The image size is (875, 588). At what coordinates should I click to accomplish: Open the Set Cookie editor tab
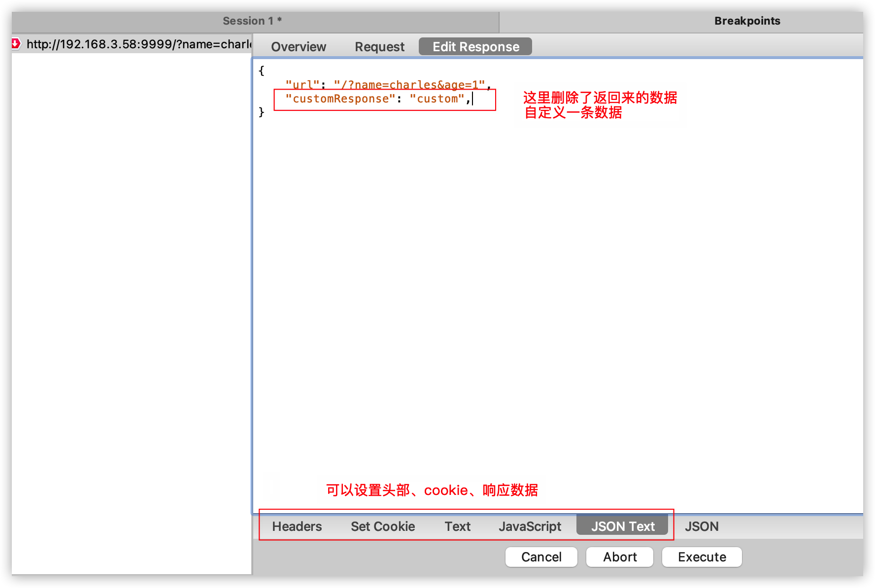tap(382, 526)
